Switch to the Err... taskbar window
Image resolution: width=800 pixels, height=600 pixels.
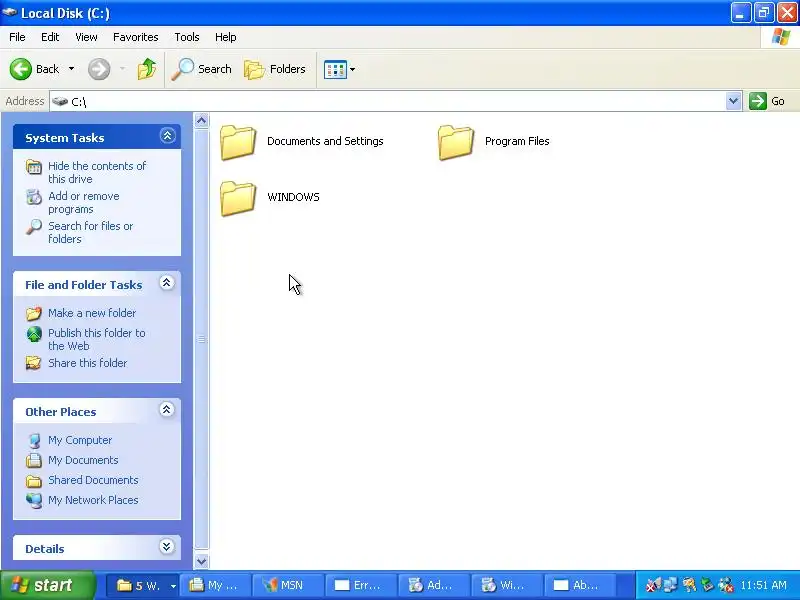(361, 585)
